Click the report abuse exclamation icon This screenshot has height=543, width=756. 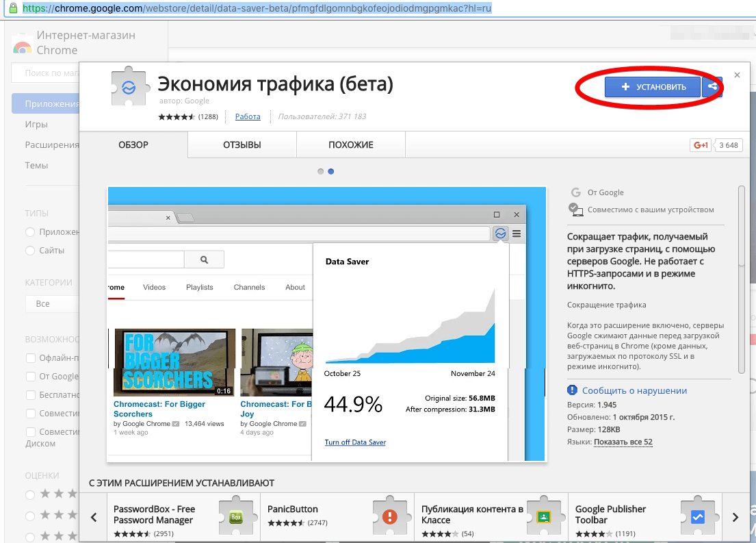click(573, 390)
